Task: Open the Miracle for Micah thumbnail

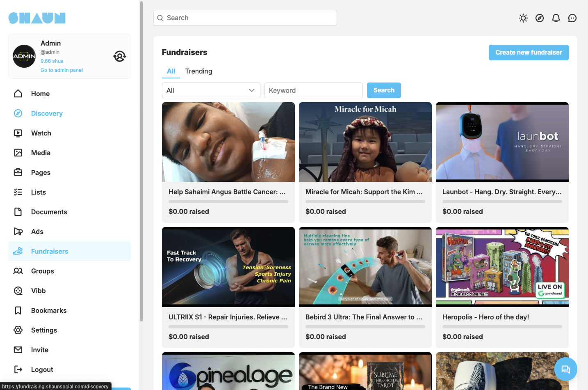Action: pyautogui.click(x=365, y=142)
